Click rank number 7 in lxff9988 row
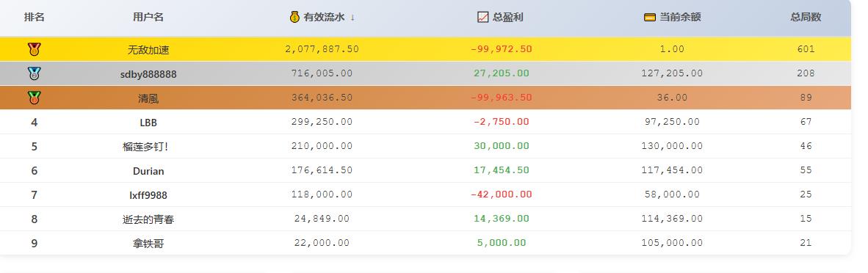This screenshot has width=868, height=273. 35,195
